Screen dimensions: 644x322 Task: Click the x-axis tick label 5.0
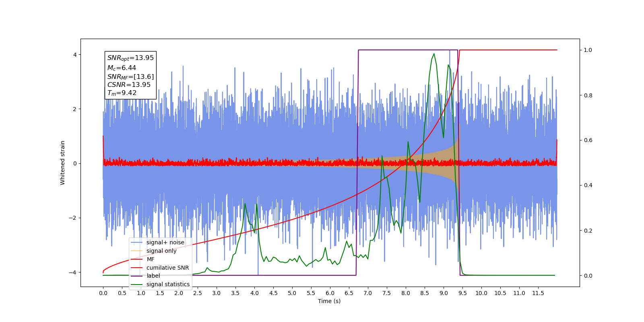point(292,293)
